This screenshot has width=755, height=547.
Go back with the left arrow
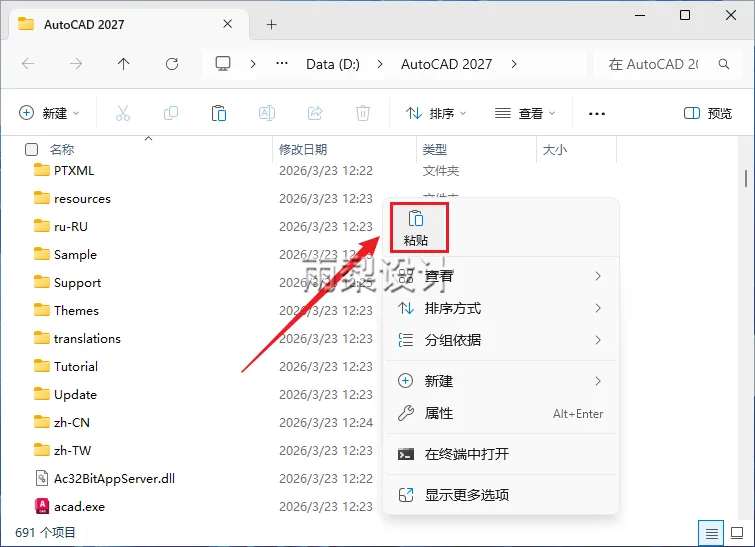point(28,64)
